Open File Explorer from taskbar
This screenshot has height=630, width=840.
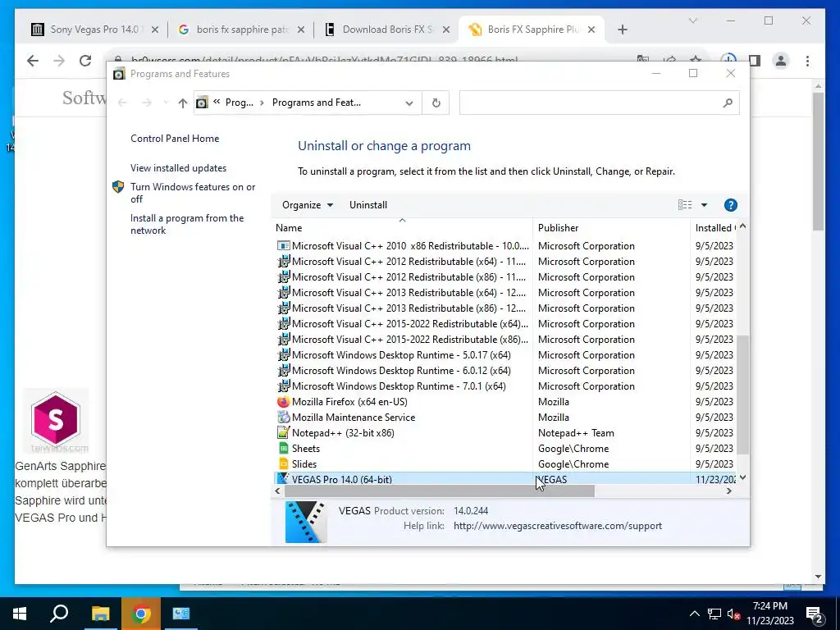click(x=100, y=614)
